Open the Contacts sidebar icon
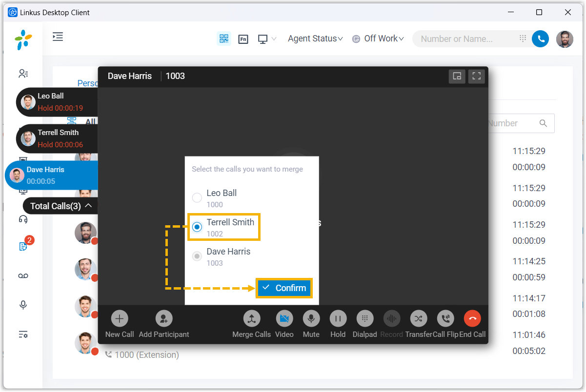586x392 pixels. pos(23,74)
